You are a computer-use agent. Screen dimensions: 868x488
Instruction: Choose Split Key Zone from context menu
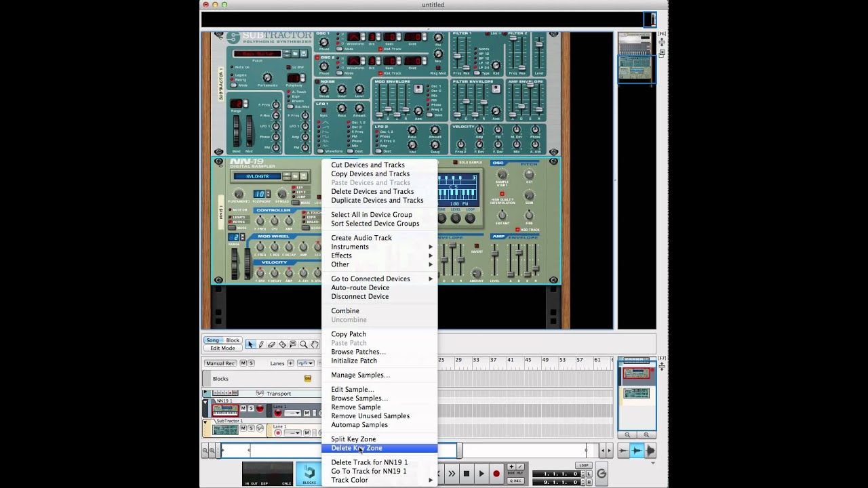[380, 439]
